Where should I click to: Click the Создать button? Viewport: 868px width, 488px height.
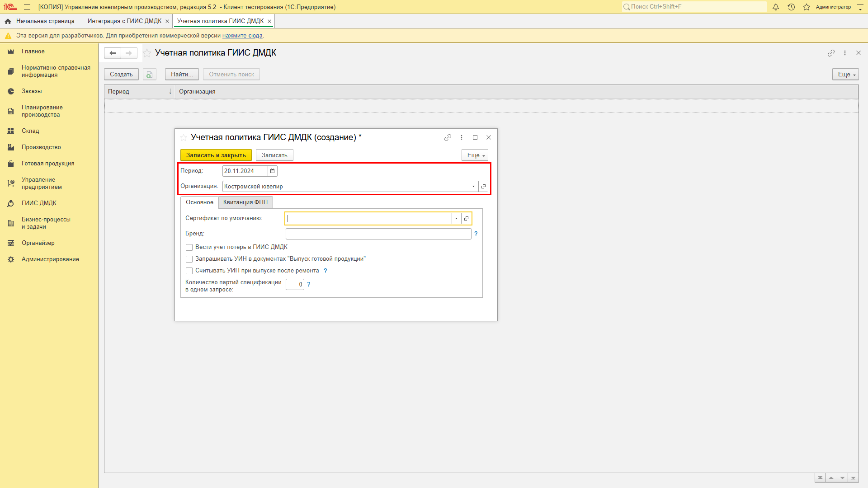click(x=121, y=75)
